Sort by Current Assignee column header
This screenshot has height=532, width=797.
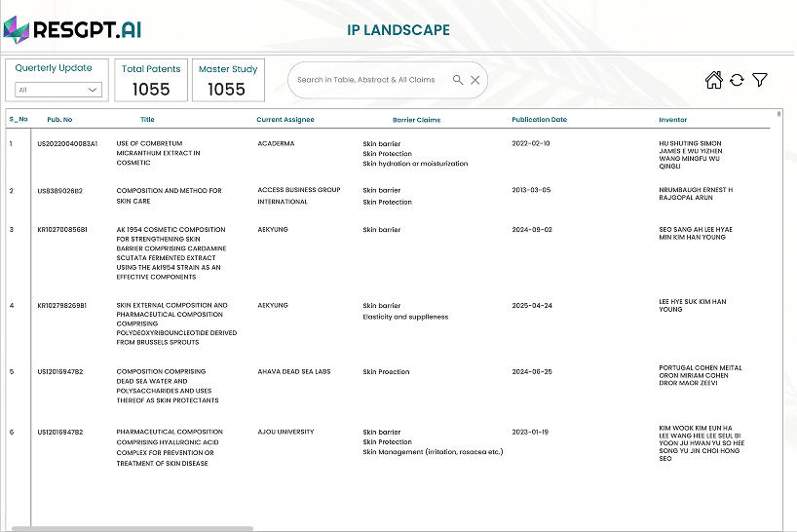[285, 120]
